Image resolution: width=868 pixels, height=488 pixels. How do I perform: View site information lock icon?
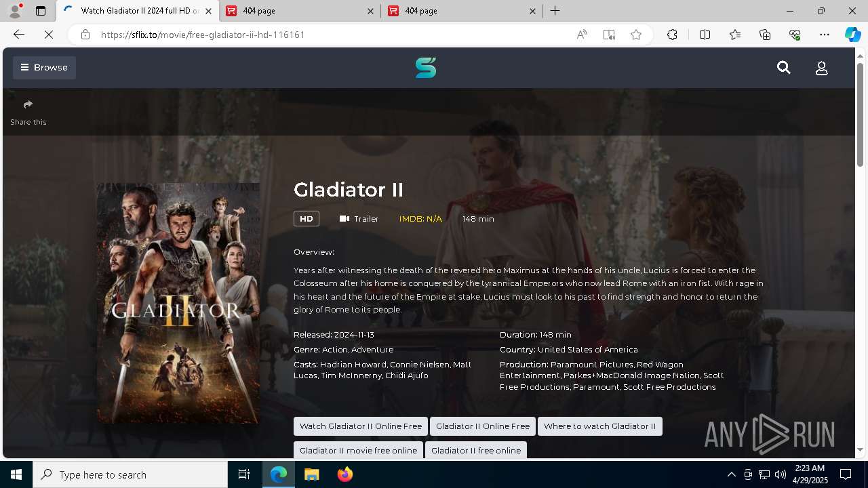(85, 35)
